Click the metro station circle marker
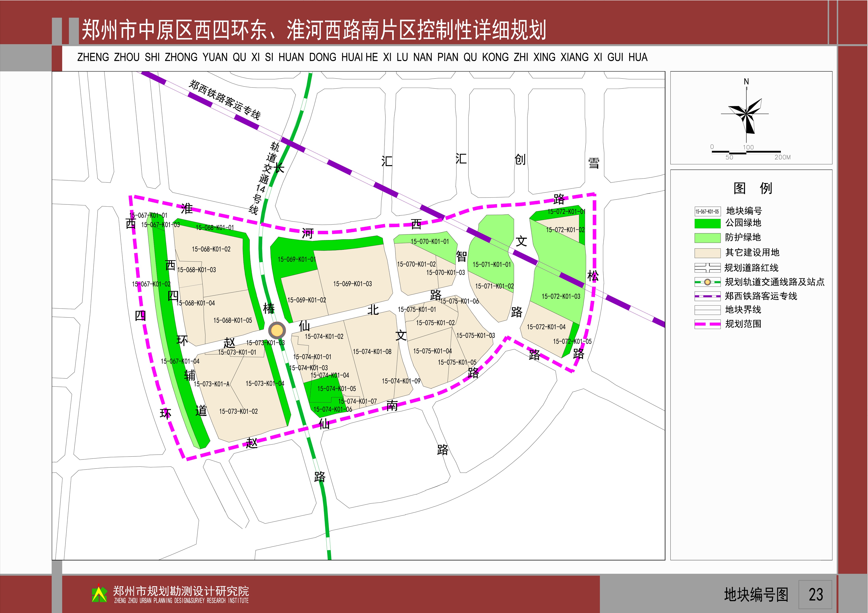 pos(277,330)
